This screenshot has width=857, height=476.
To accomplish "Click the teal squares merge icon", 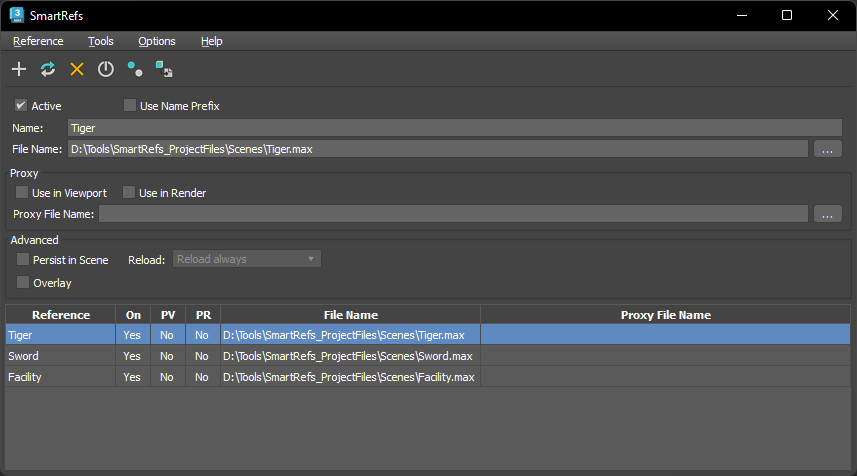I will click(164, 69).
